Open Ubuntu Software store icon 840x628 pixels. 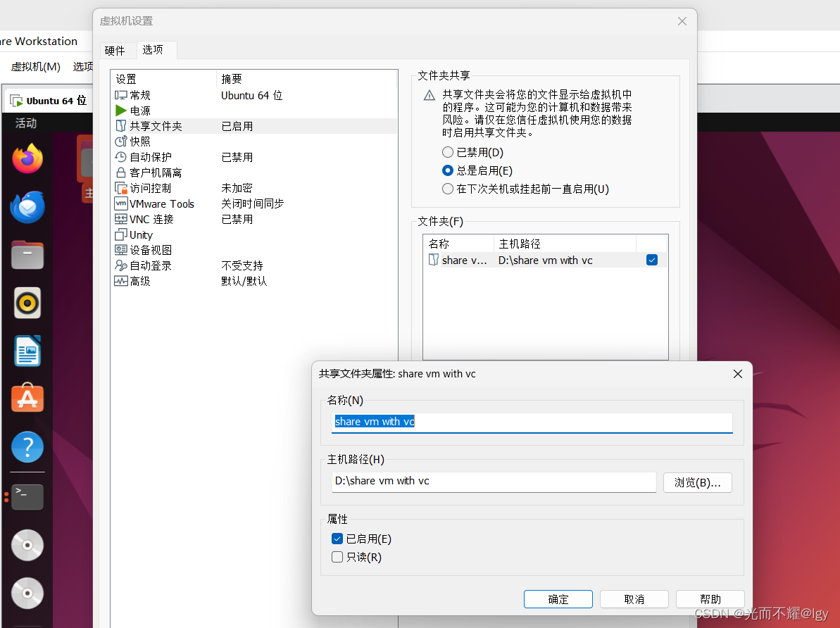pos(27,398)
